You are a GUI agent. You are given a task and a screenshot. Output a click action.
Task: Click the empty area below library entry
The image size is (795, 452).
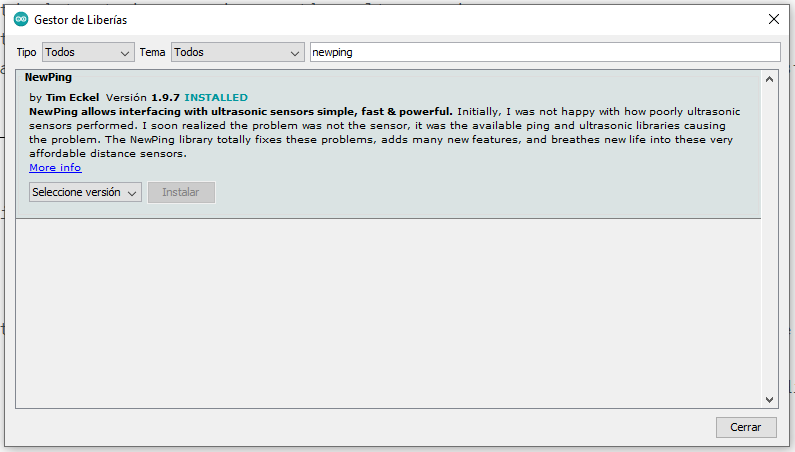pos(388,310)
